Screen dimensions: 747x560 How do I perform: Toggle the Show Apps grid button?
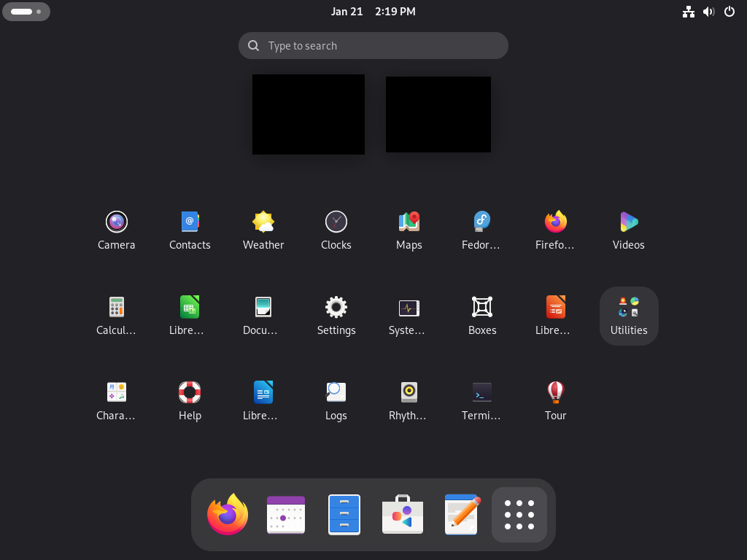[519, 514]
